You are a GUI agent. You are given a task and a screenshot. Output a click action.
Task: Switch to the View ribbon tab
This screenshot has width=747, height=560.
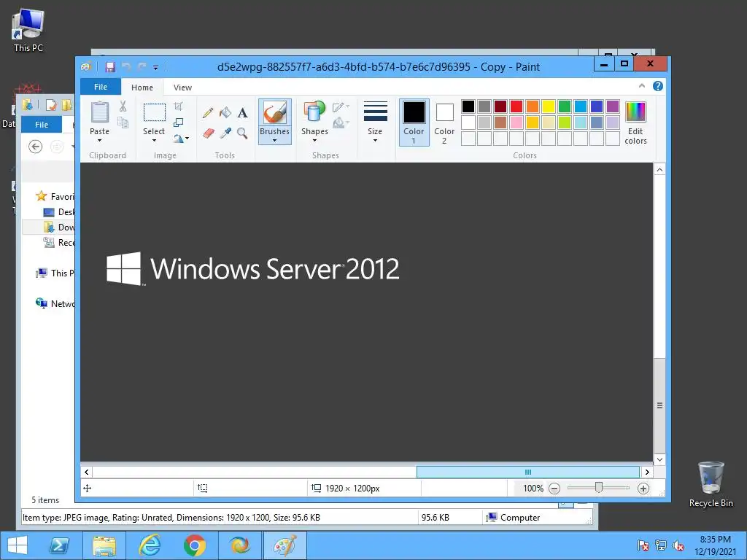(182, 87)
